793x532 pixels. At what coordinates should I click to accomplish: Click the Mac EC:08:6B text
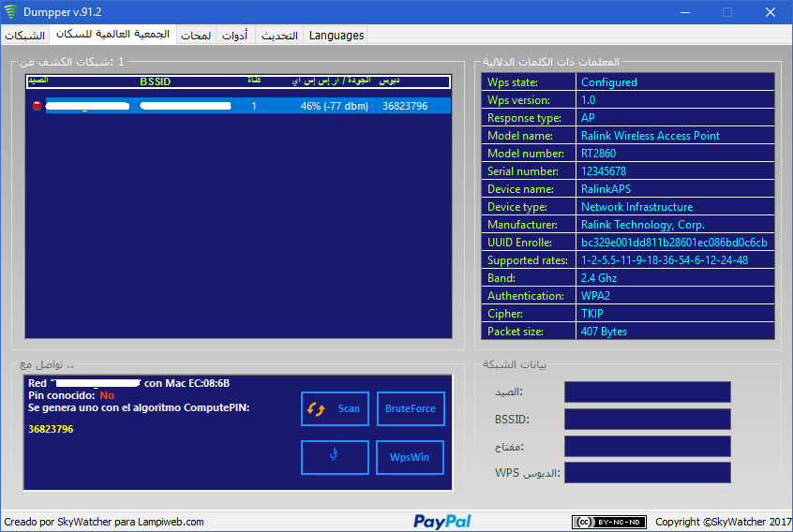197,383
